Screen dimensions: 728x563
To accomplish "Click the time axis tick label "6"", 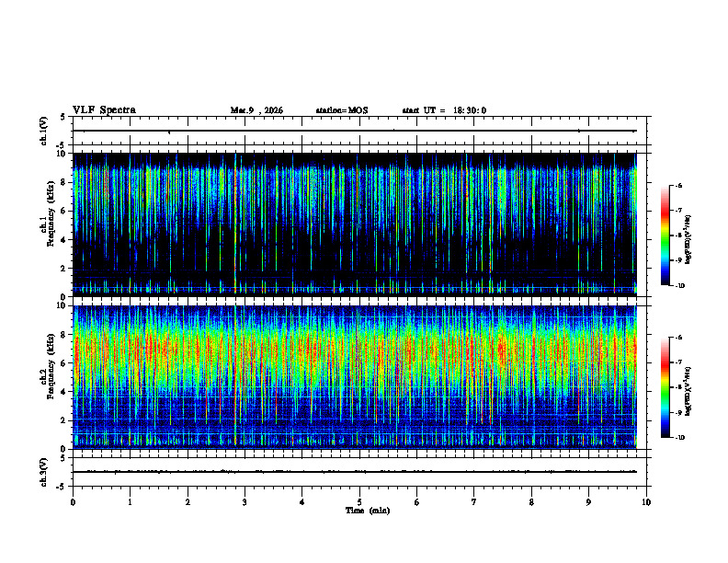I will click(x=417, y=502).
